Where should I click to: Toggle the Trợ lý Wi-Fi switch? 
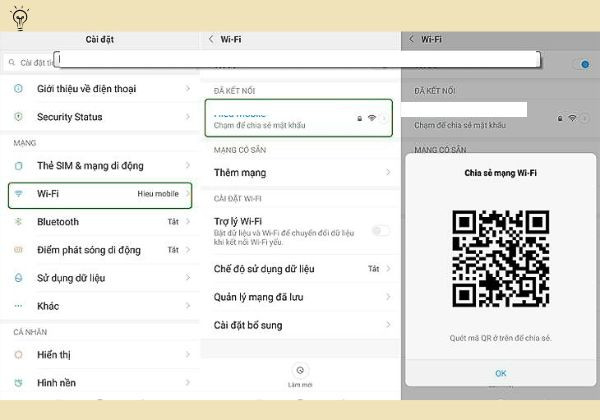point(381,231)
